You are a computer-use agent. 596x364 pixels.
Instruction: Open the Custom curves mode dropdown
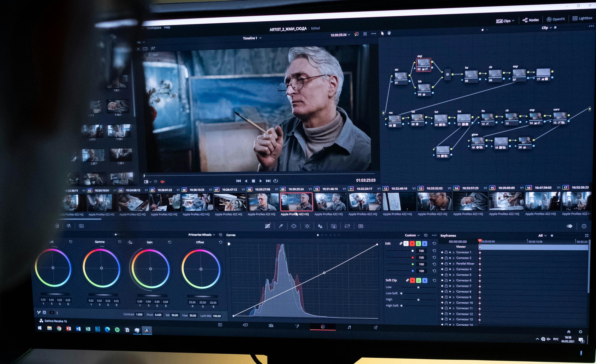point(412,235)
